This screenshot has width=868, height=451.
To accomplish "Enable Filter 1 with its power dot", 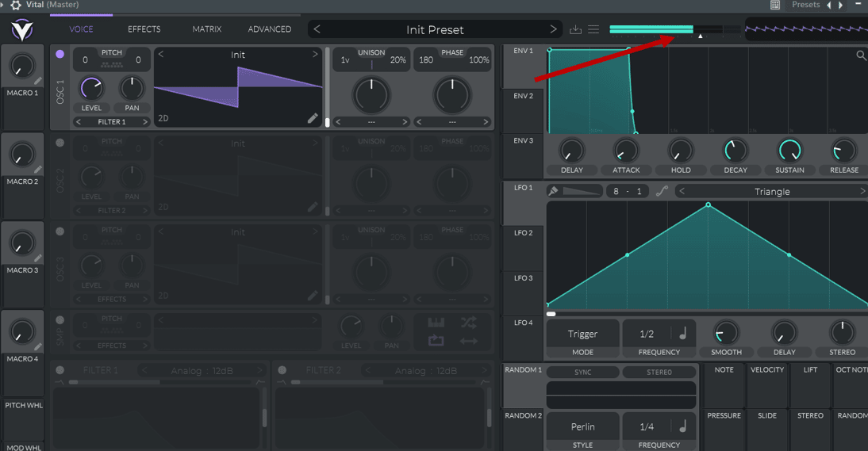I will (x=60, y=370).
